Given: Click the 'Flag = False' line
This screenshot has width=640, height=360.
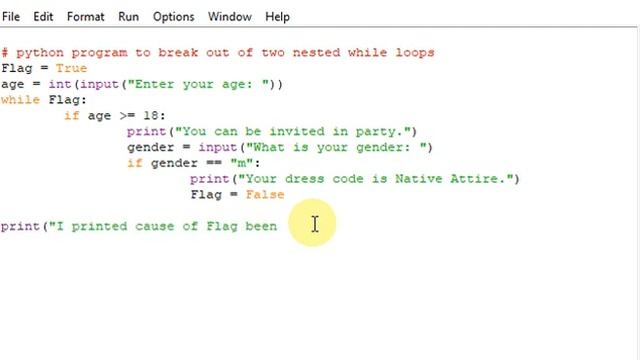Looking at the screenshot, I should click(237, 195).
